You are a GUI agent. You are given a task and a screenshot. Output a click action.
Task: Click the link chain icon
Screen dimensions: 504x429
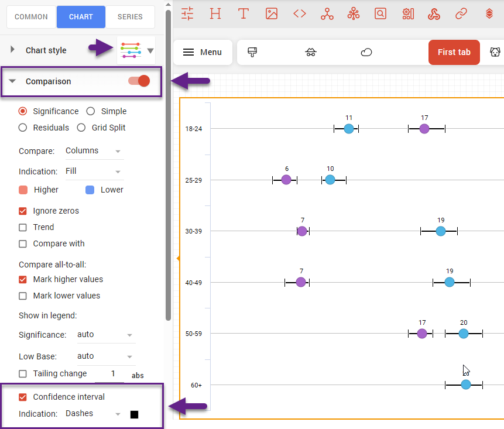coord(462,13)
